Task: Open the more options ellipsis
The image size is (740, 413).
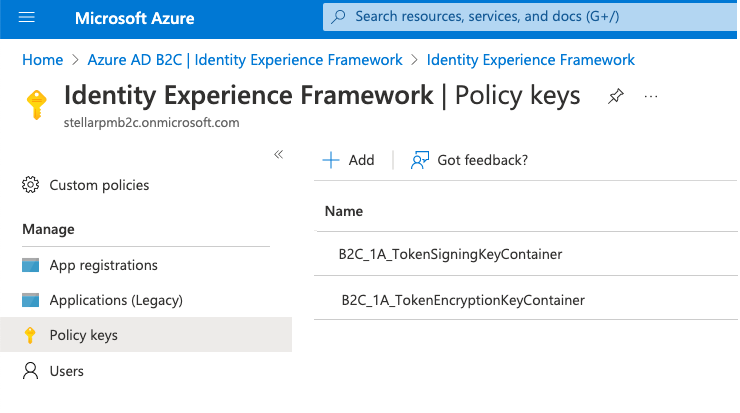Action: [651, 96]
